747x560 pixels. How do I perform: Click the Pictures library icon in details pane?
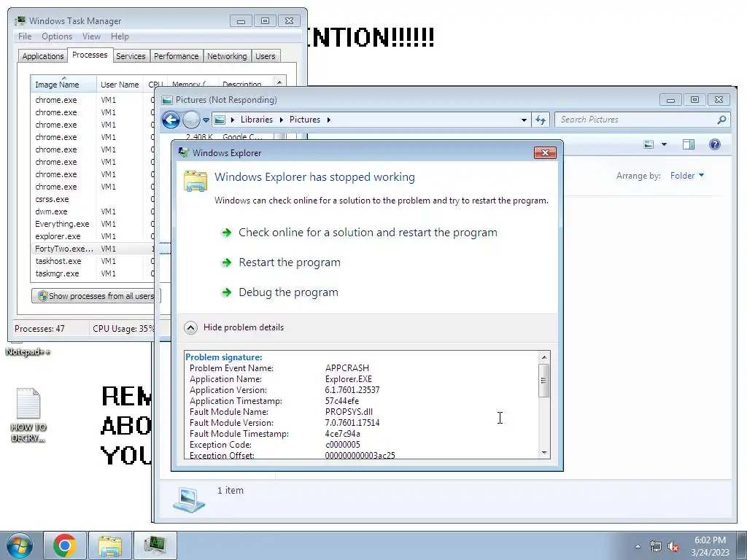[189, 500]
